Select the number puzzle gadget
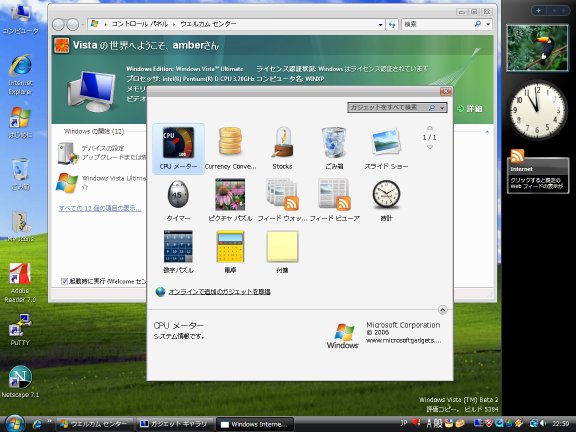 tap(178, 252)
